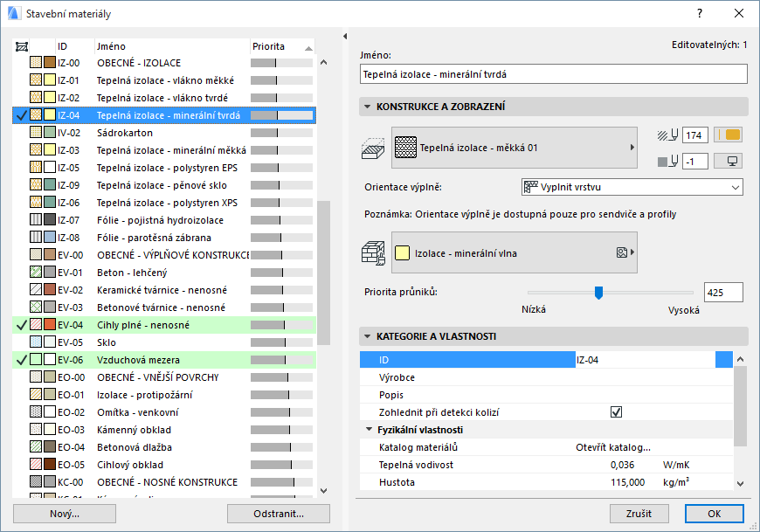Click the fill pattern icon of Sádrokarton row
This screenshot has height=532, width=760.
point(36,132)
